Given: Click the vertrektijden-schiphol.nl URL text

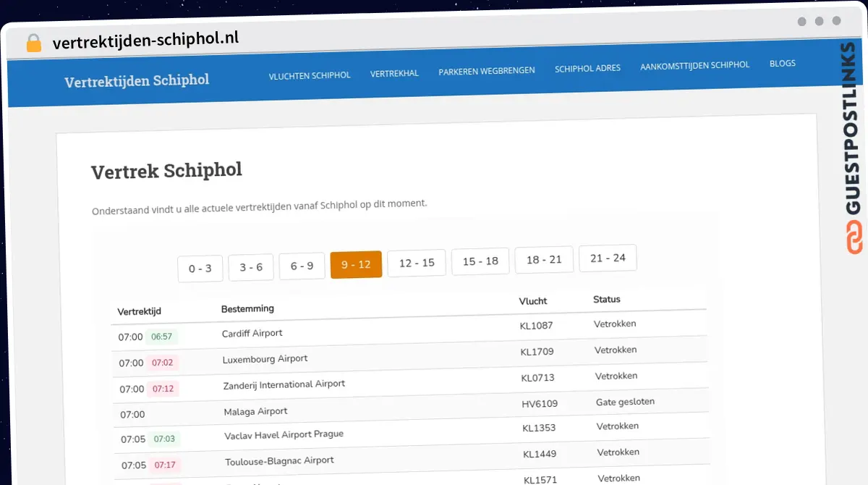Looking at the screenshot, I should [x=145, y=40].
